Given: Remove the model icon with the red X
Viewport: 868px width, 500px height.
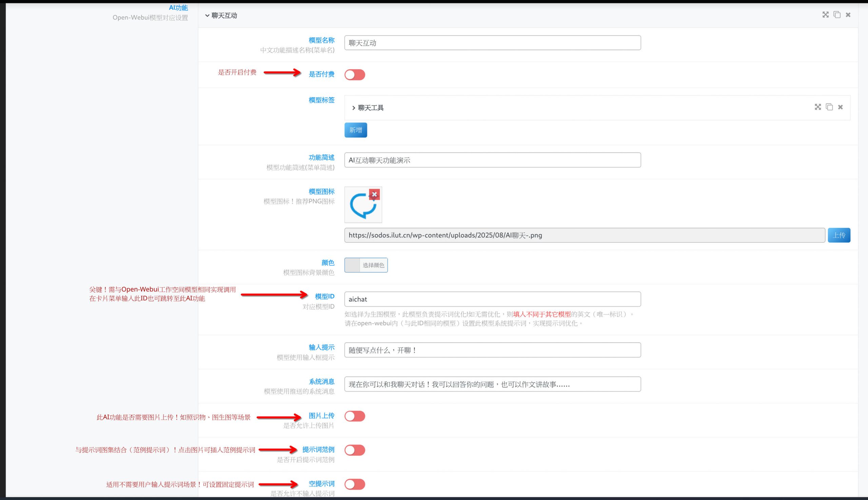Looking at the screenshot, I should tap(374, 194).
